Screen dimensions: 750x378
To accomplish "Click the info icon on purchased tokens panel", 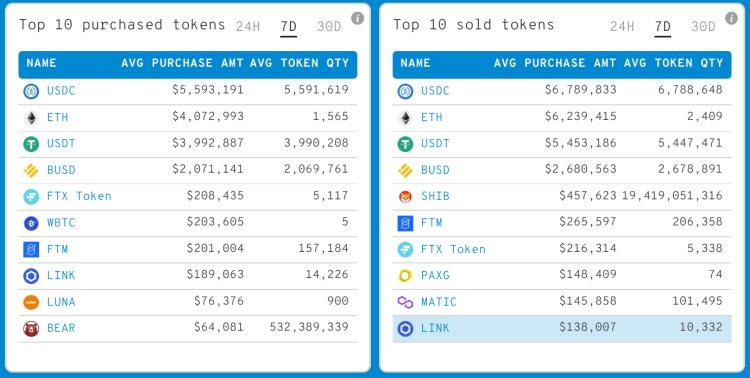I will coord(357,18).
